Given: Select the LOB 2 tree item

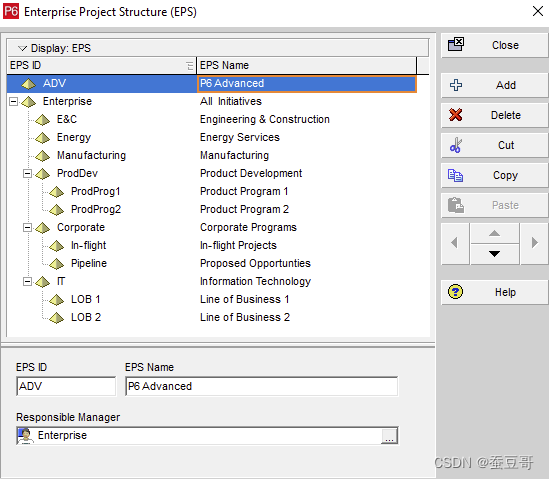Looking at the screenshot, I should click(86, 317).
